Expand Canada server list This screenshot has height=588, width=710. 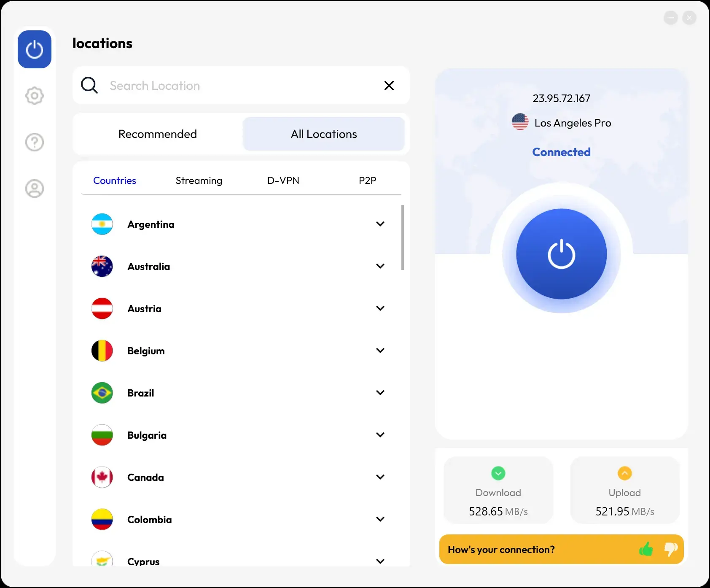pos(380,477)
